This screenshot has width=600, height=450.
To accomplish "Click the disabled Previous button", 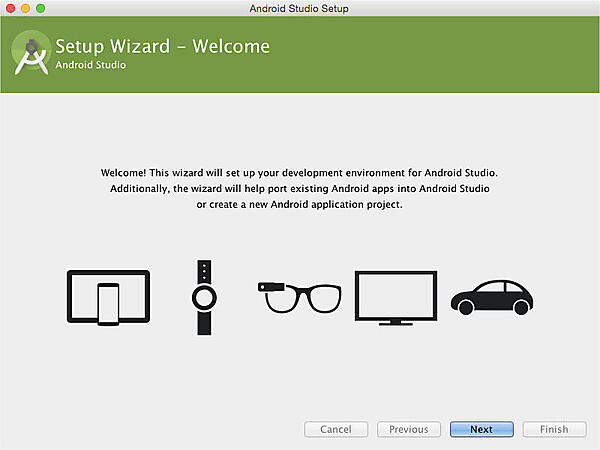I will 408,429.
